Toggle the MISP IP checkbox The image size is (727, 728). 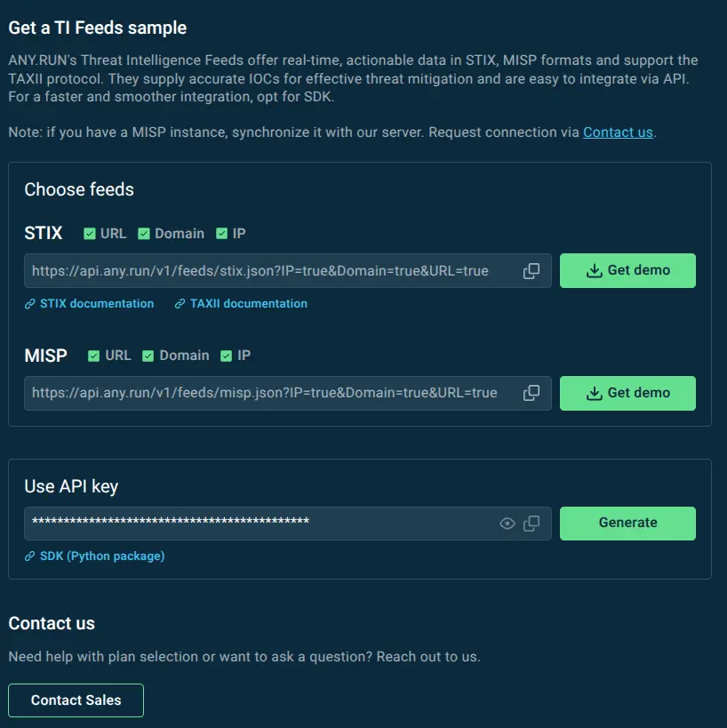coord(226,356)
